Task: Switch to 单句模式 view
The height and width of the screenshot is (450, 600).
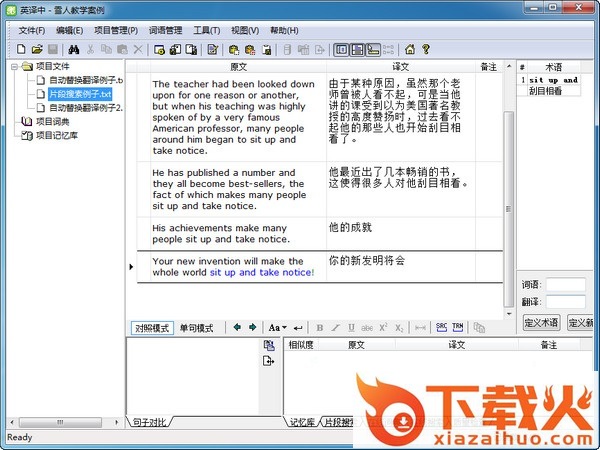Action: point(197,328)
